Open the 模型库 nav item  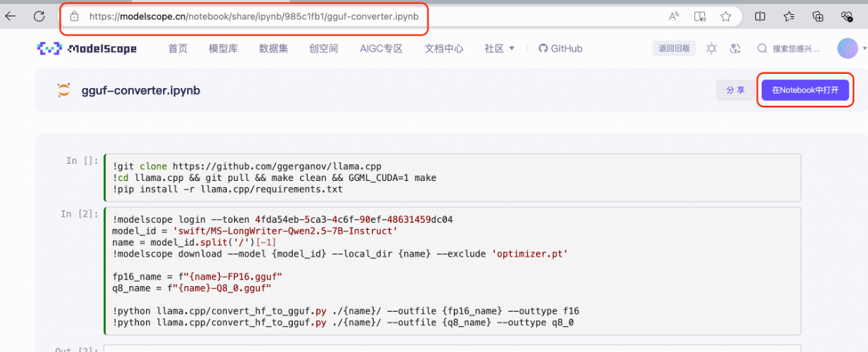[x=223, y=48]
